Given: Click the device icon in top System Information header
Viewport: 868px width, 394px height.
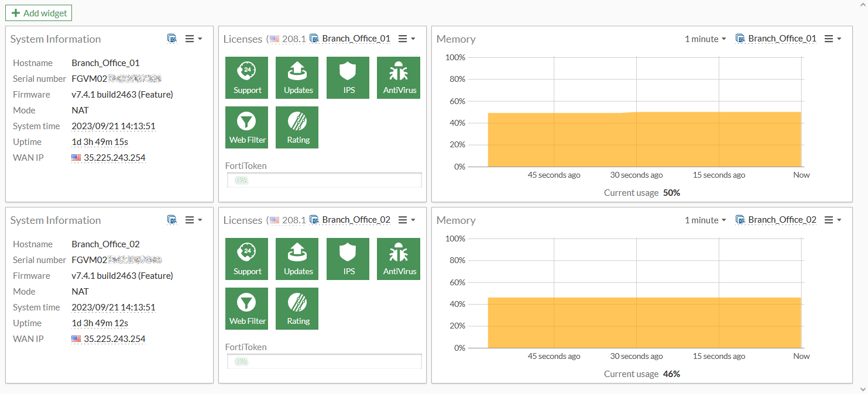Looking at the screenshot, I should pyautogui.click(x=172, y=39).
